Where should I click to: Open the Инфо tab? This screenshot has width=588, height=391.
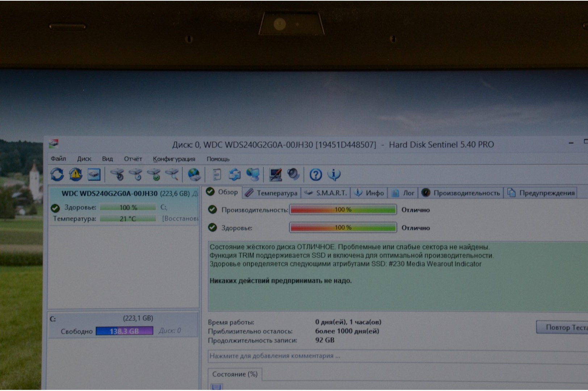[369, 193]
